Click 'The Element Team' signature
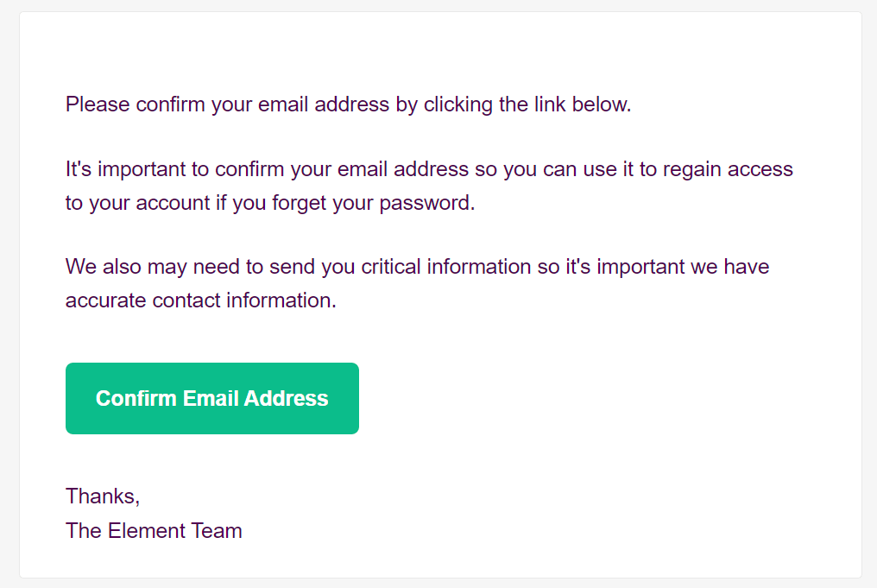The height and width of the screenshot is (588, 877). pyautogui.click(x=154, y=530)
